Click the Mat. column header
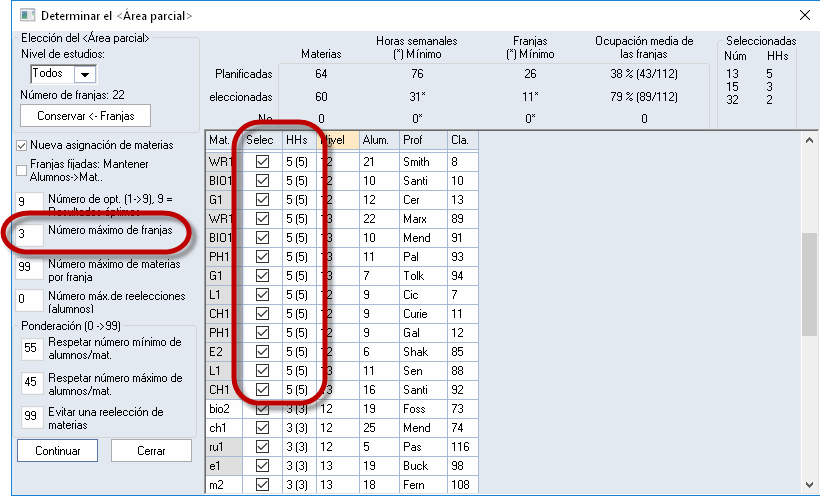The image size is (820, 496). click(x=224, y=140)
